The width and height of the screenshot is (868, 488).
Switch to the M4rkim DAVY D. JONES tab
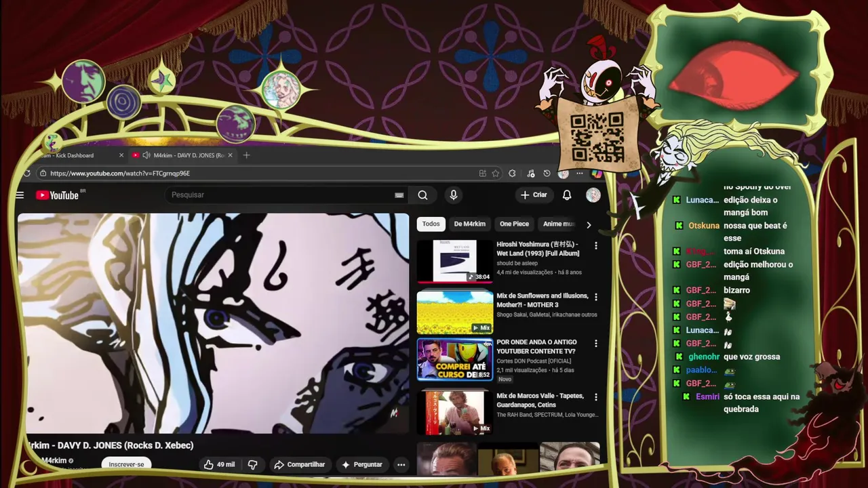click(x=183, y=155)
